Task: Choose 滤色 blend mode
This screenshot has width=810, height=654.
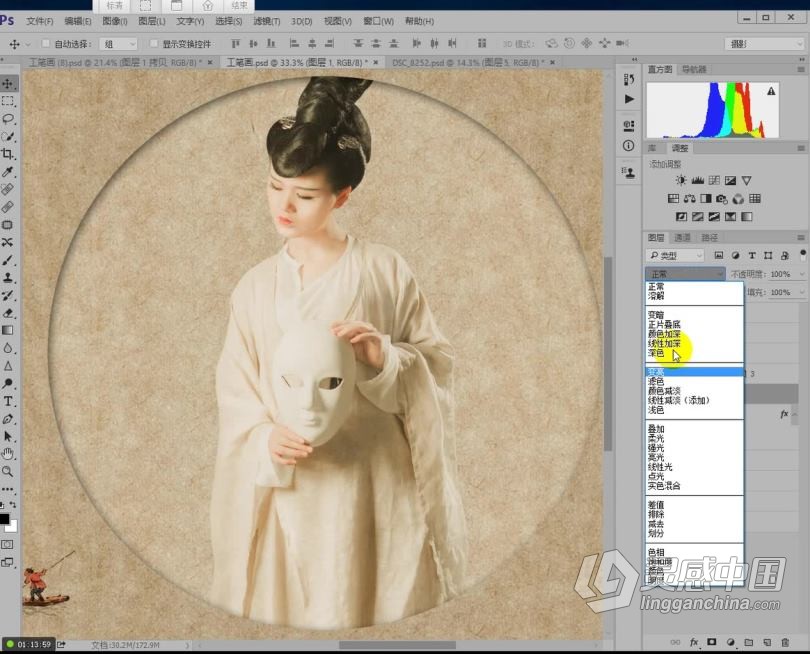Action: [x=656, y=381]
